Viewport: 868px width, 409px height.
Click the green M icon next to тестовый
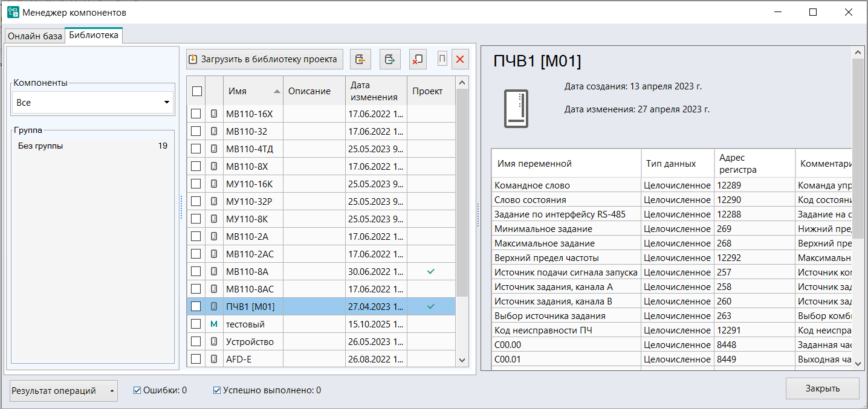click(x=214, y=324)
